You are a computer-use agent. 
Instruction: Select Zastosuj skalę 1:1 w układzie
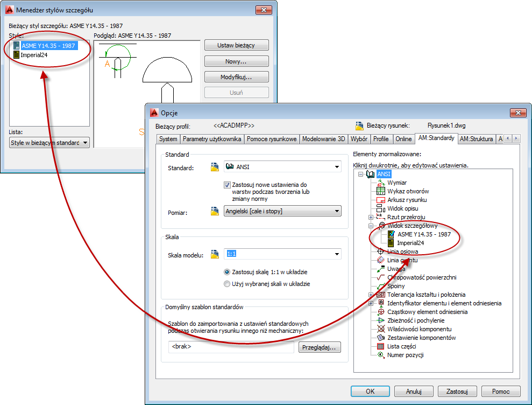coord(227,272)
